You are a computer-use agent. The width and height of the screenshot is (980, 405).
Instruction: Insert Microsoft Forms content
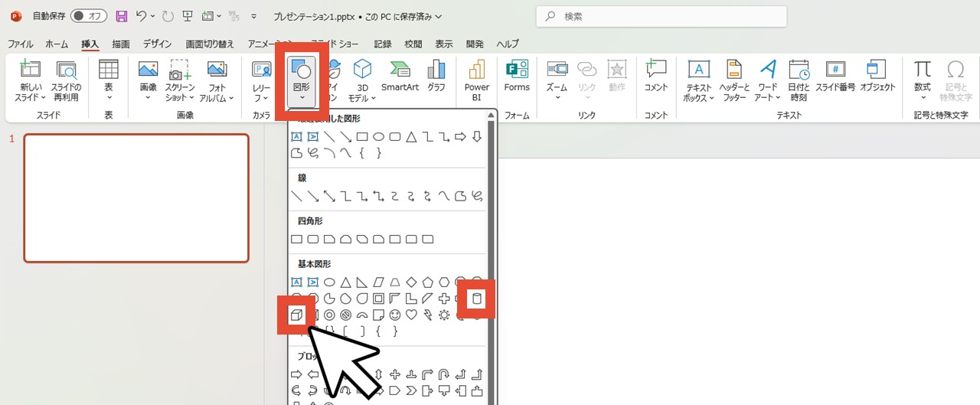pos(517,77)
